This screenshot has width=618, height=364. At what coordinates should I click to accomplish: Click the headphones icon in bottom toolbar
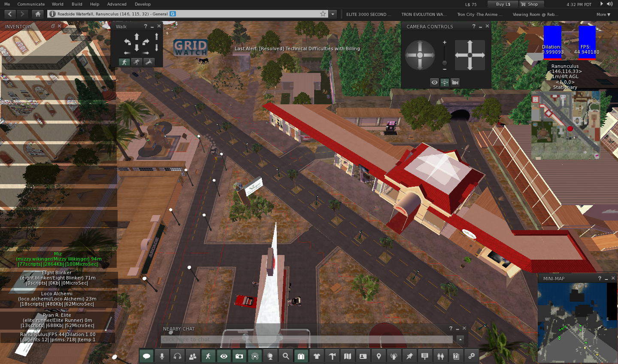177,356
